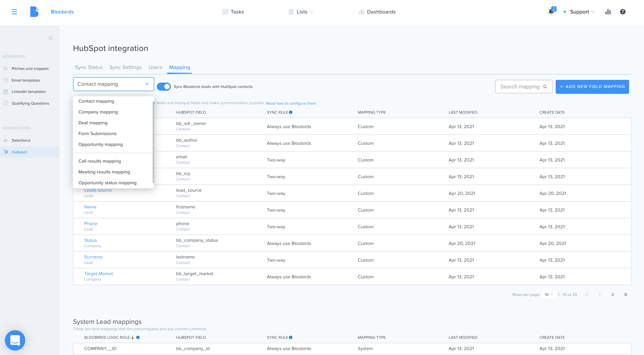The height and width of the screenshot is (355, 644).
Task: Click the Bloobirds brand name link
Action: coord(62,12)
